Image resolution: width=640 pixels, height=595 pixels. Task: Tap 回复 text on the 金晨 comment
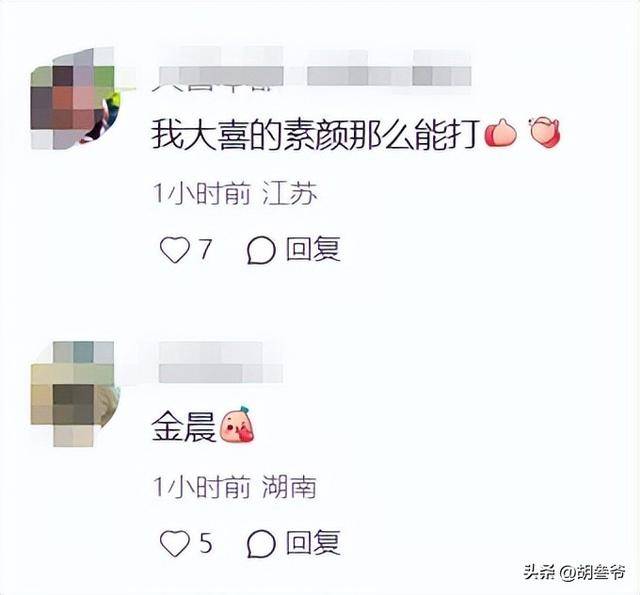(x=313, y=543)
